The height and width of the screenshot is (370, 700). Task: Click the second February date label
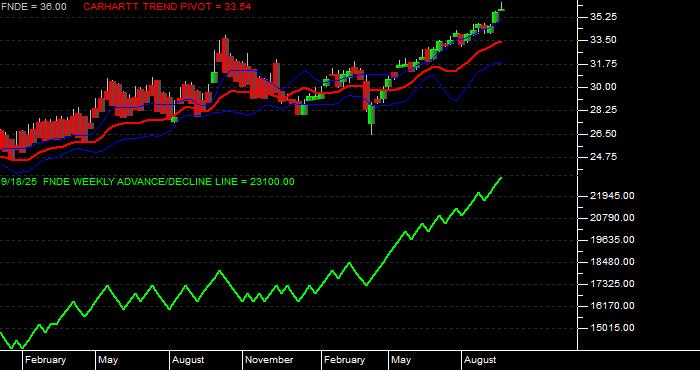pos(344,360)
